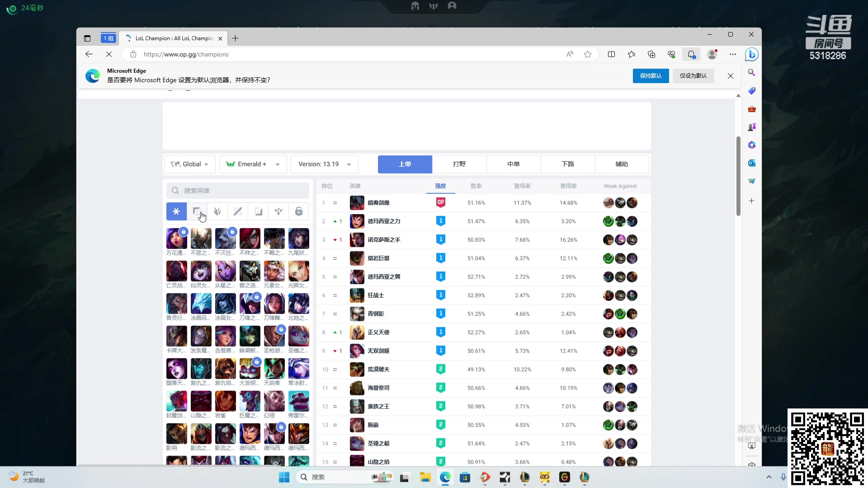Open the Windows Start menu
The width and height of the screenshot is (868, 488).
pos(284,477)
